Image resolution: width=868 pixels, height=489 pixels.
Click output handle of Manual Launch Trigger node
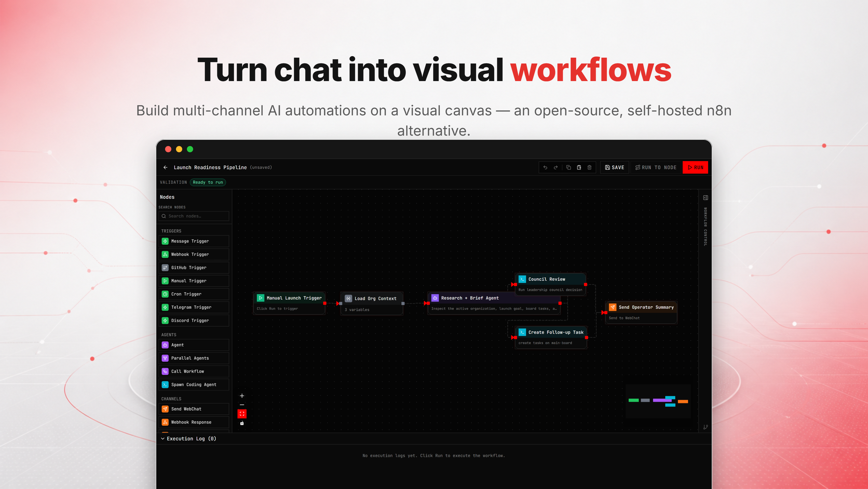tap(325, 303)
